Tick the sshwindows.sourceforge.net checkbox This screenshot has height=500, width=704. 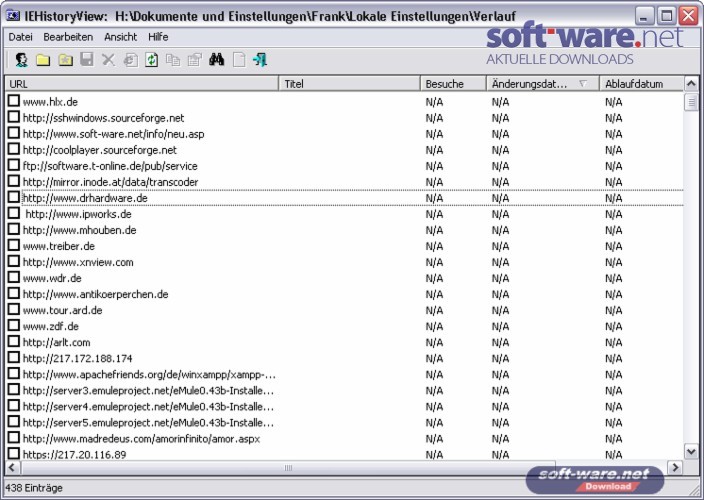[x=14, y=117]
